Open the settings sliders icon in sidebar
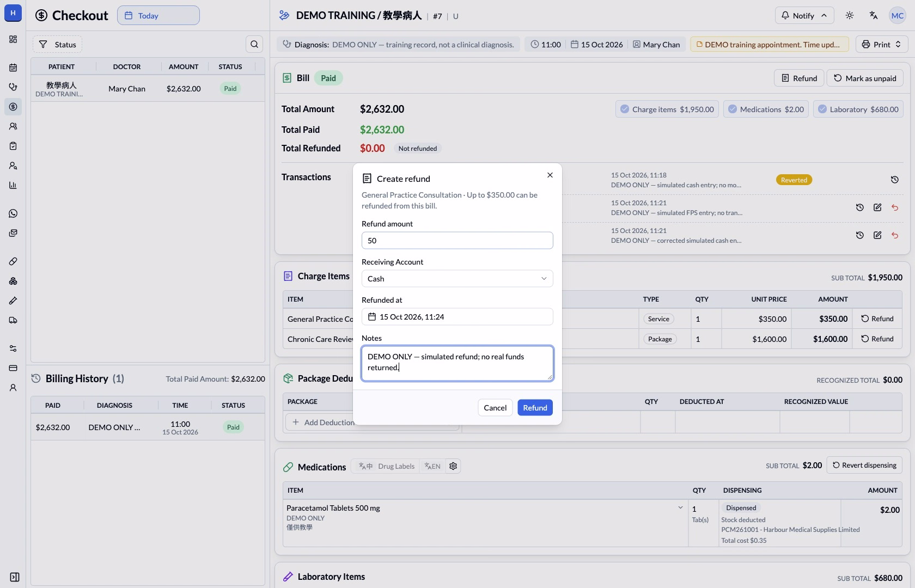 tap(13, 348)
